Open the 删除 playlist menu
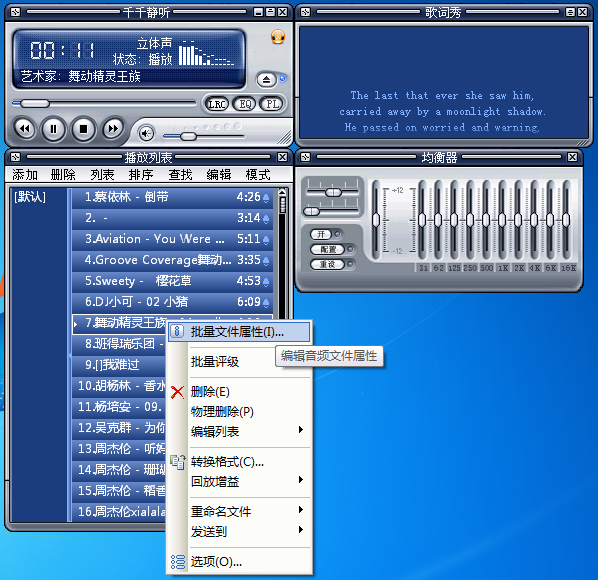 pyautogui.click(x=63, y=175)
